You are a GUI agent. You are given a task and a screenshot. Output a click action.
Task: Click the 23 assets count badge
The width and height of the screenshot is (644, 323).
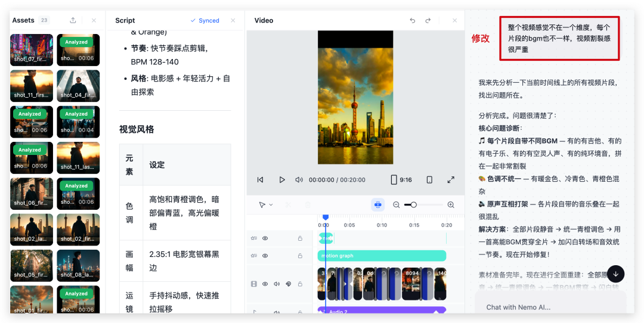point(44,20)
